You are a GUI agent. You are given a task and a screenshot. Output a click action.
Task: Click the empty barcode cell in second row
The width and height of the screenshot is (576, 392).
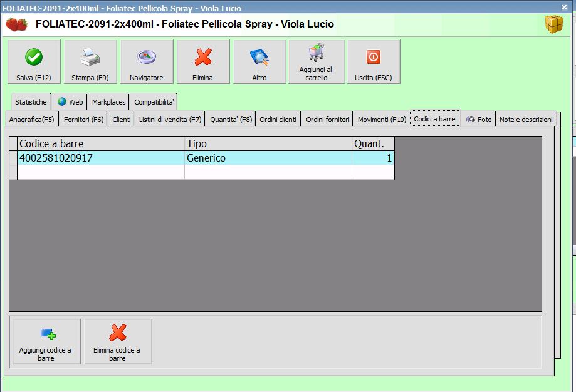point(101,172)
